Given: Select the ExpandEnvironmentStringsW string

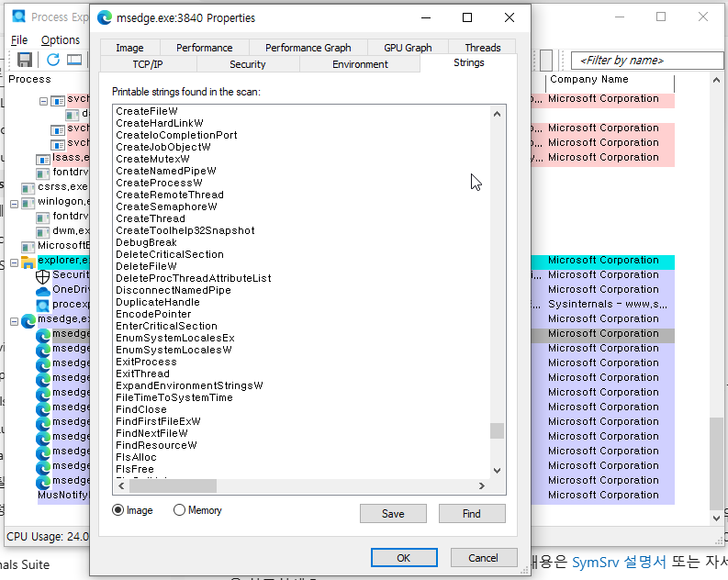Looking at the screenshot, I should (189, 385).
